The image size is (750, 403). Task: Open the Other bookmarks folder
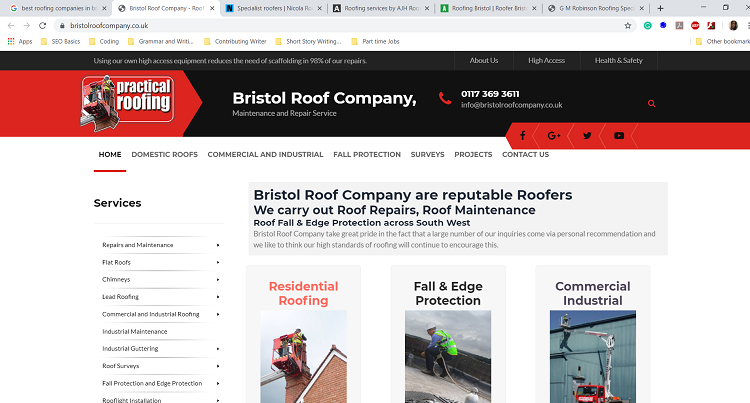722,42
